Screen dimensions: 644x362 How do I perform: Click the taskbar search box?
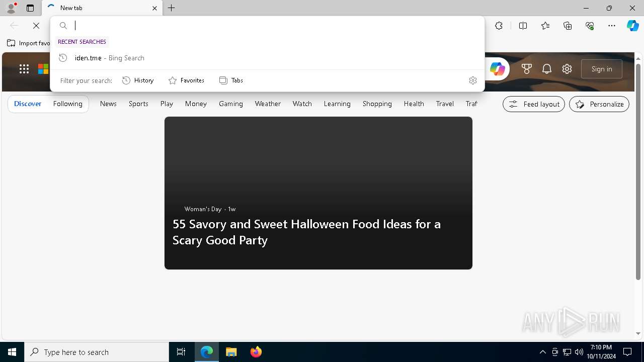tap(97, 352)
